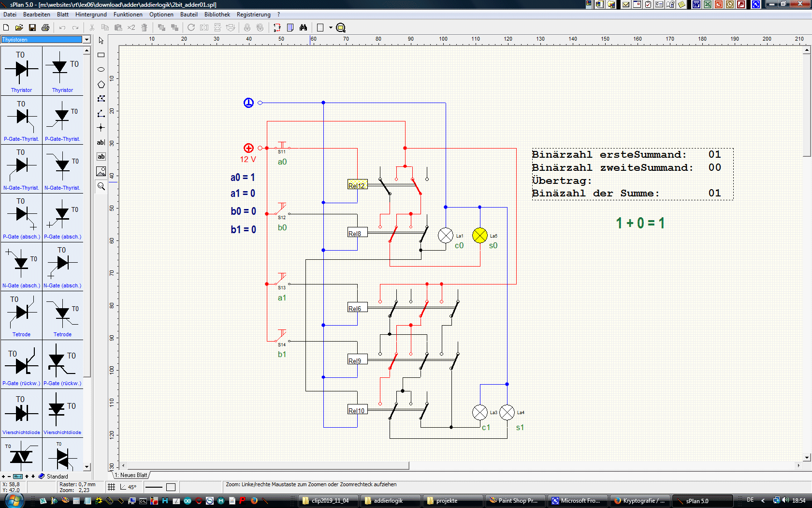Open the Registrierung menu
The image size is (812, 508).
click(254, 15)
